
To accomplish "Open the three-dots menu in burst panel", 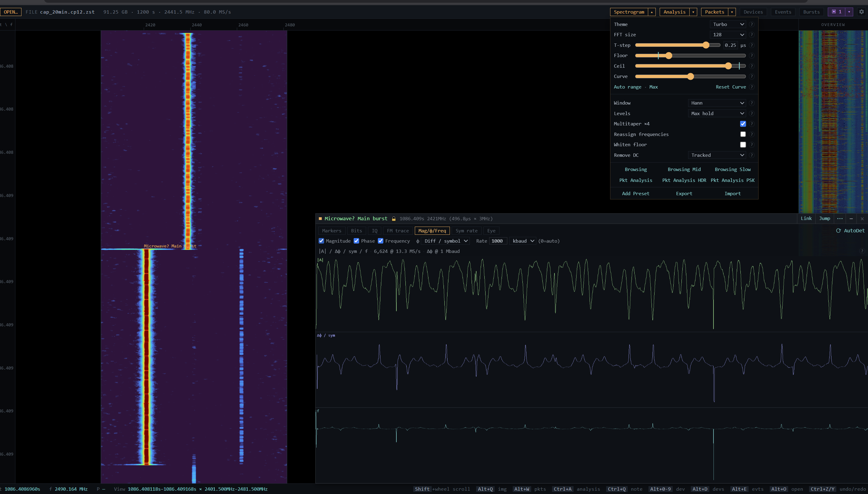I will 840,218.
